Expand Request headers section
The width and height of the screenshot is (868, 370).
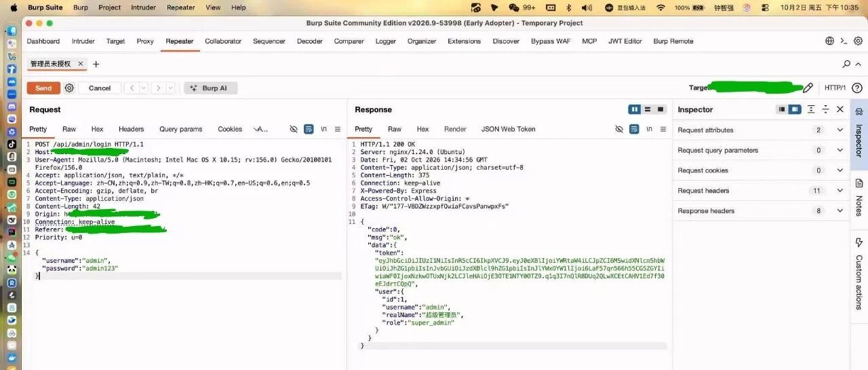click(840, 191)
